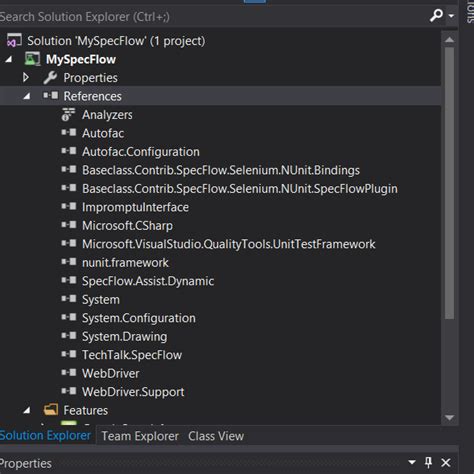This screenshot has width=474, height=474.
Task: Click the Features folder icon
Action: pos(51,410)
